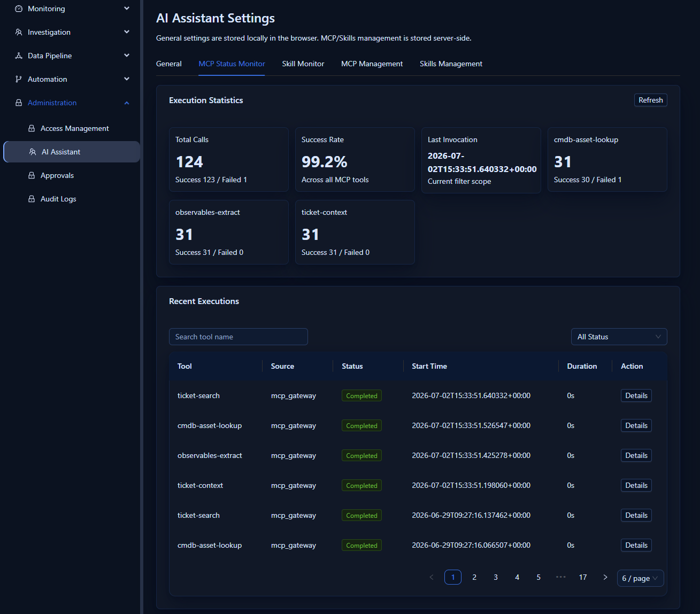This screenshot has height=614, width=700.
Task: Jump ahead with pagination ellipsis
Action: (560, 577)
